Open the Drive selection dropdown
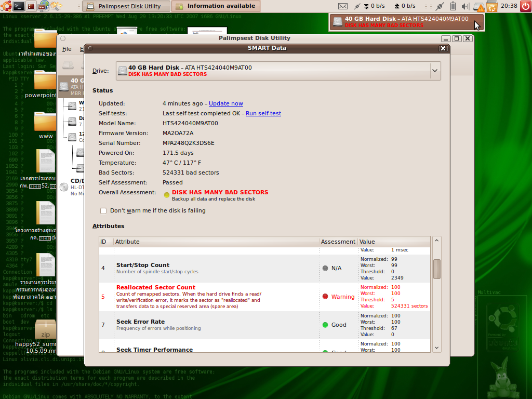The width and height of the screenshot is (532, 399). click(434, 71)
